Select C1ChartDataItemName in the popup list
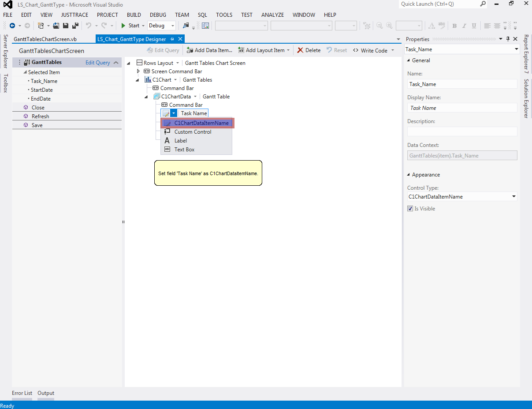This screenshot has width=532, height=409. (x=197, y=123)
